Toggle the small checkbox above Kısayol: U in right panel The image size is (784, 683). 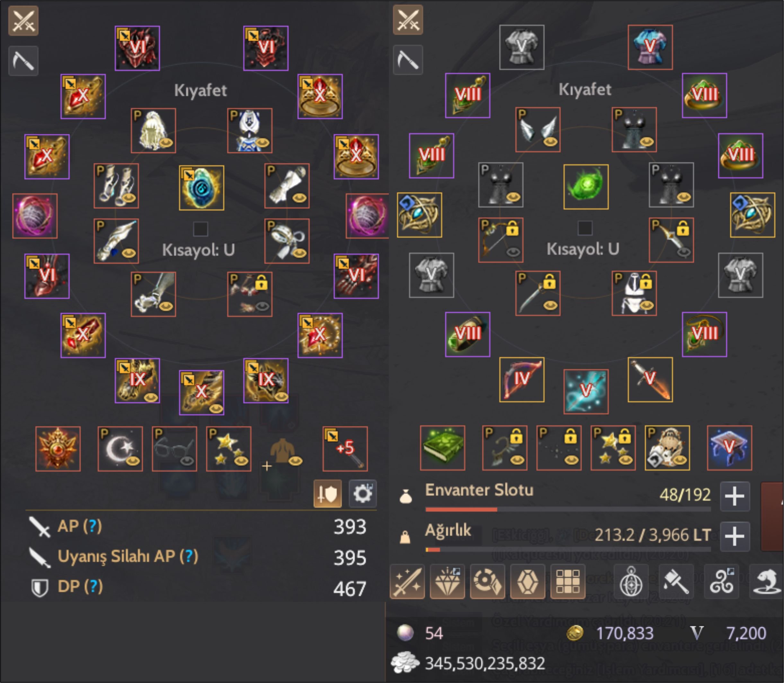pos(585,228)
